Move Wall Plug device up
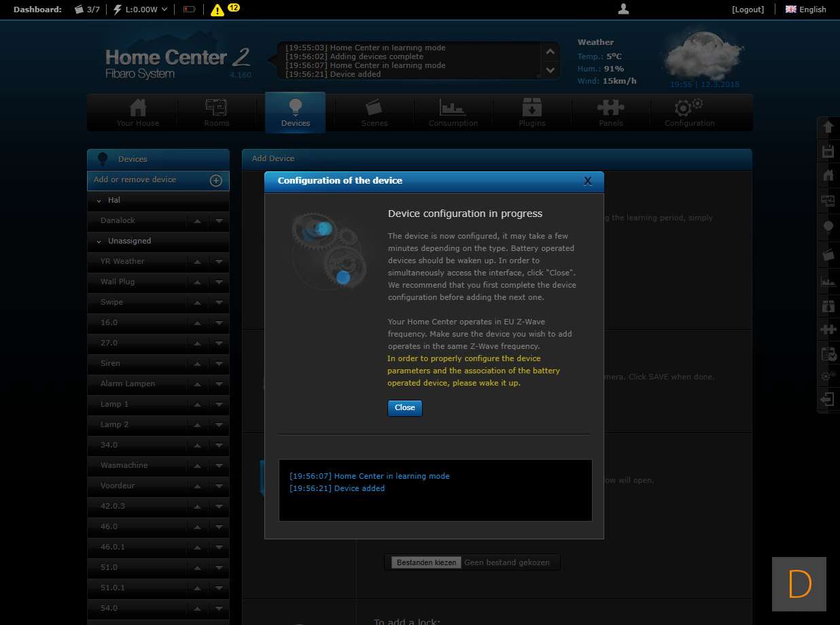Viewport: 840px width, 625px height. tap(197, 282)
